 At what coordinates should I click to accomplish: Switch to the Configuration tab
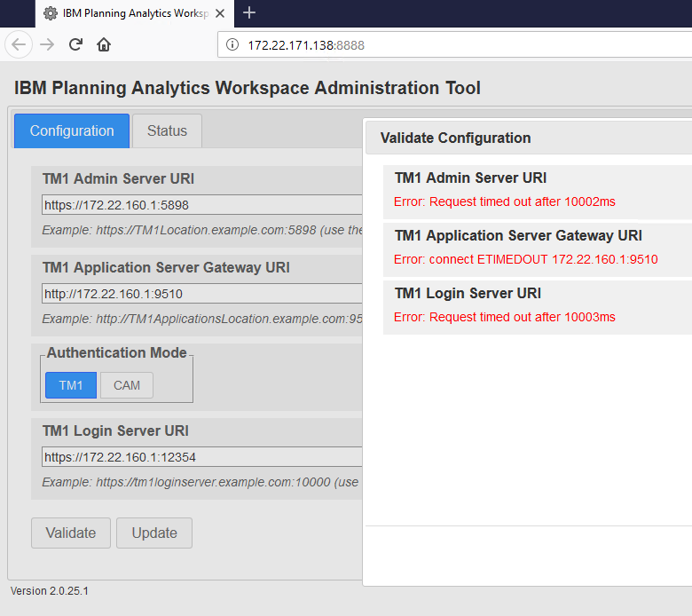pos(72,130)
